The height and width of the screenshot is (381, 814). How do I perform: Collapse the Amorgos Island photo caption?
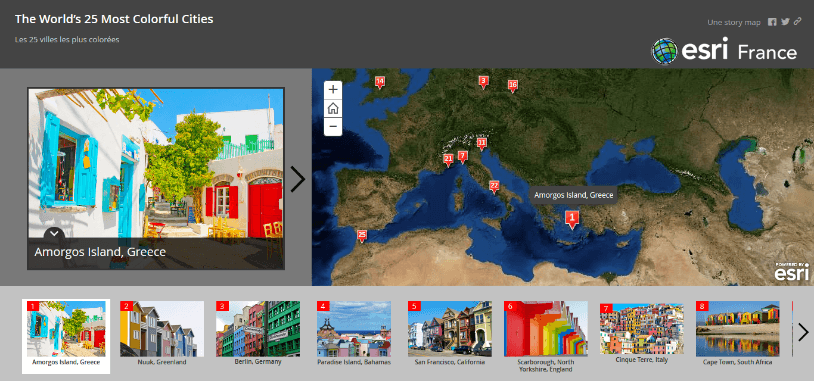point(55,234)
